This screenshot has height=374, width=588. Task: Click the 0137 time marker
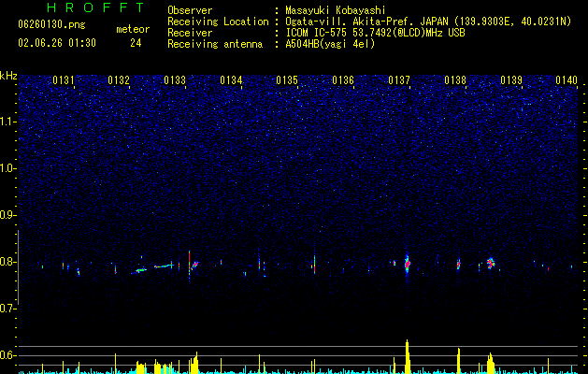coord(399,80)
